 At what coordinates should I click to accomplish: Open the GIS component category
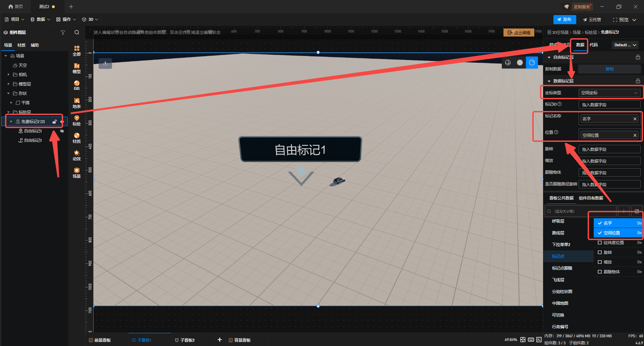76,85
